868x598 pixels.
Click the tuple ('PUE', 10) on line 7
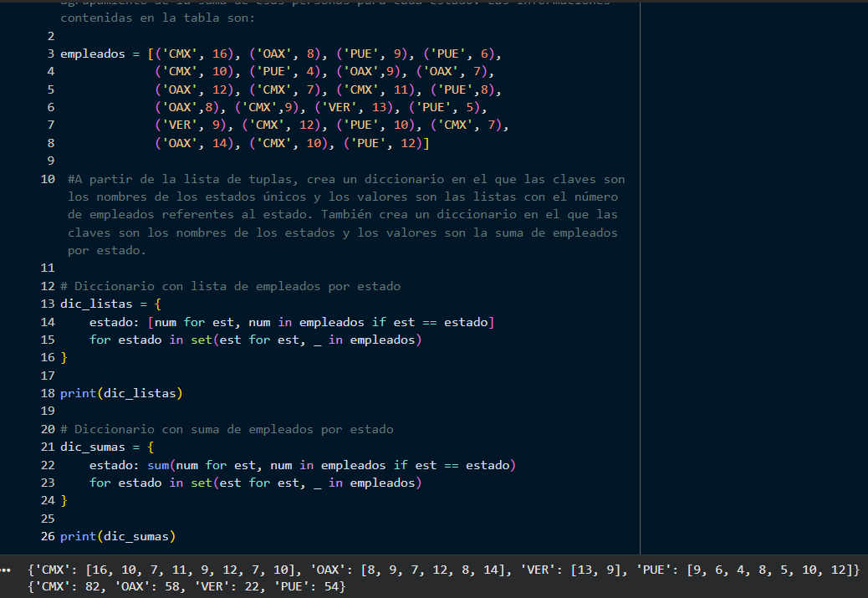coord(375,125)
